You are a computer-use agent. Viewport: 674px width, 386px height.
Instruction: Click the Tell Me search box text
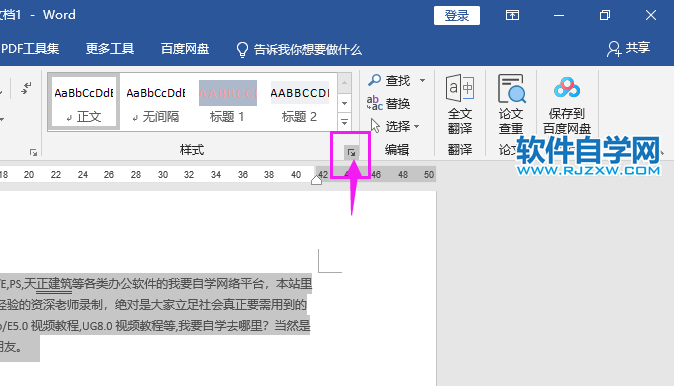click(x=308, y=49)
